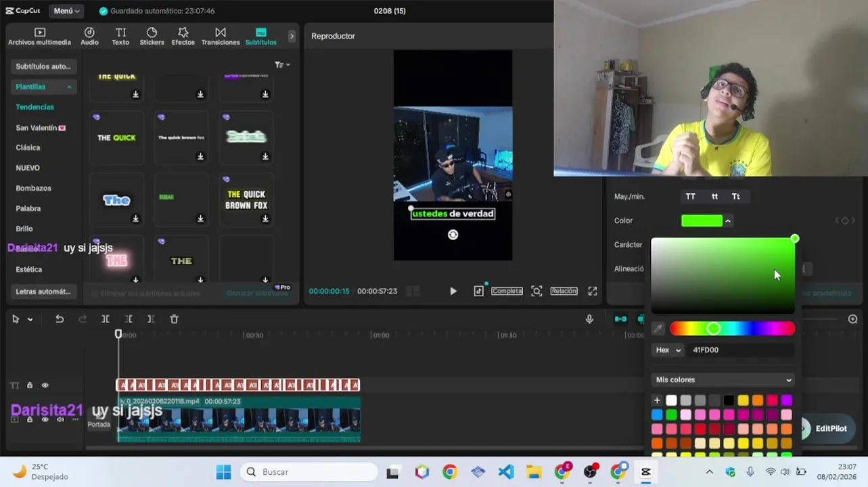Play the preview video
The height and width of the screenshot is (487, 868).
point(453,291)
